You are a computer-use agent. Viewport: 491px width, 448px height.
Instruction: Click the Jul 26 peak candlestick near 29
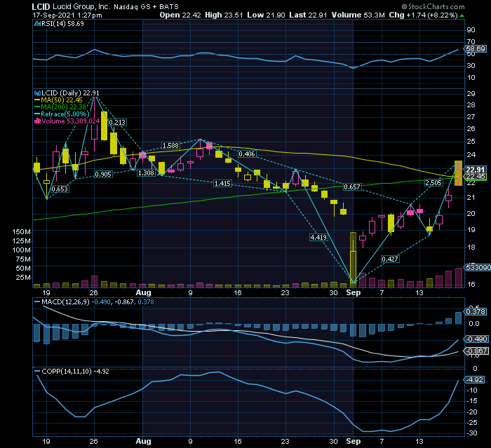pyautogui.click(x=94, y=125)
